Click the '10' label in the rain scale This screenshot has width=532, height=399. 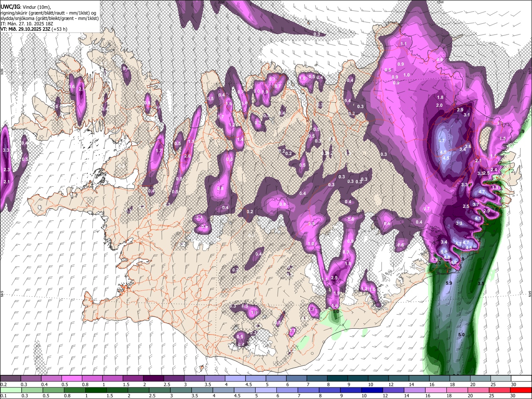tap(364, 396)
